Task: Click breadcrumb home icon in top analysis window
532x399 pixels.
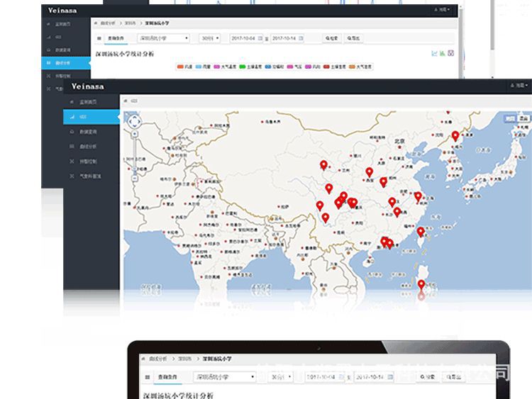Action: 96,23
